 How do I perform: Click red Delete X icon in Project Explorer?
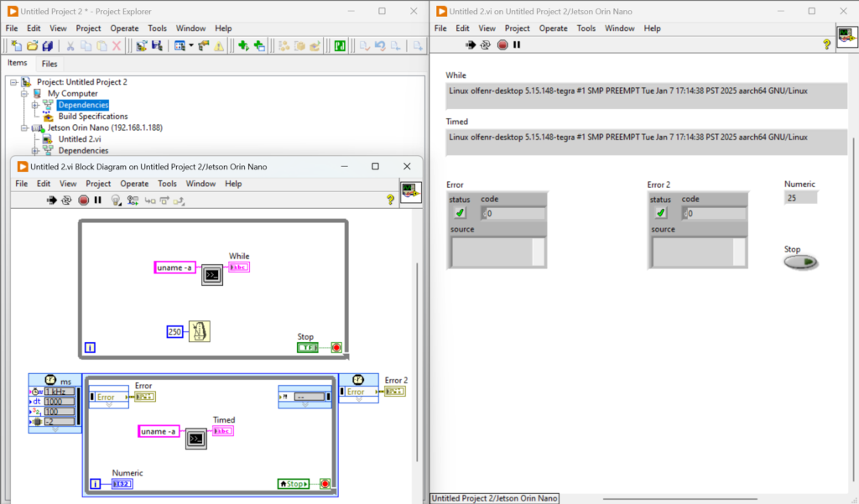click(116, 46)
